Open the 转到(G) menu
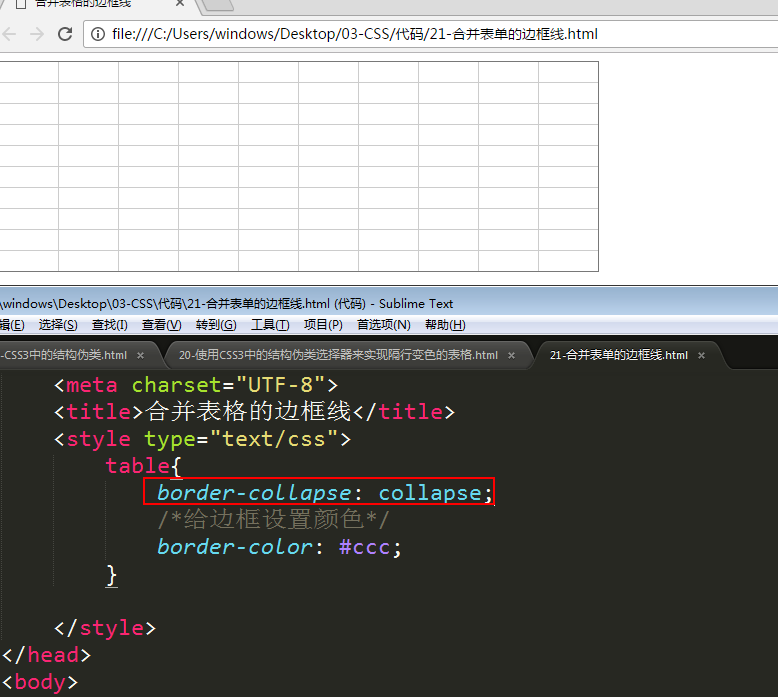 pos(216,325)
